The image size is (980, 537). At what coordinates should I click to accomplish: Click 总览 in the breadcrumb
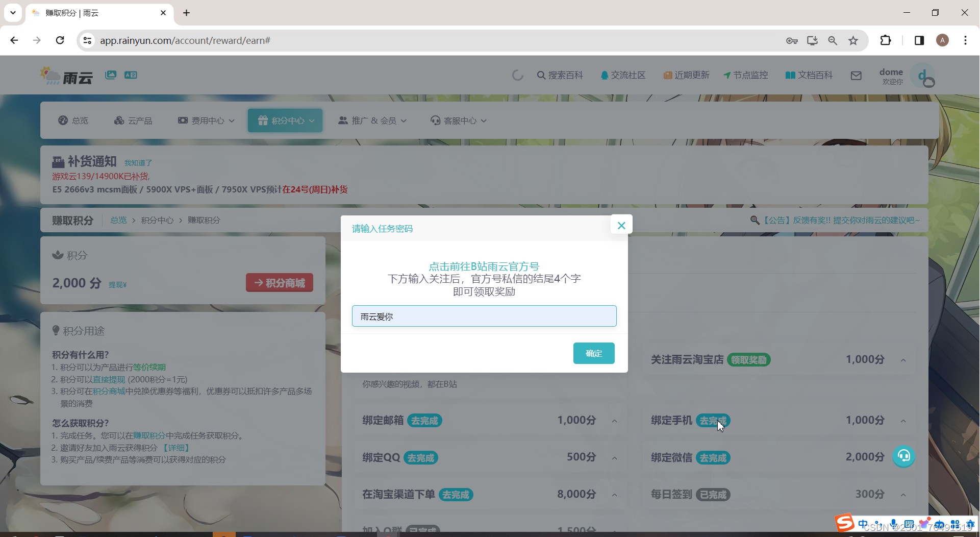tap(118, 220)
